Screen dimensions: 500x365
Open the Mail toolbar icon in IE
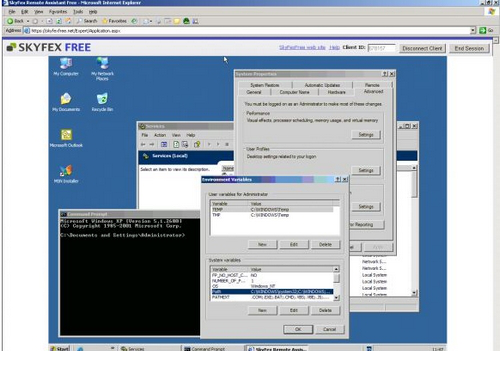click(147, 21)
